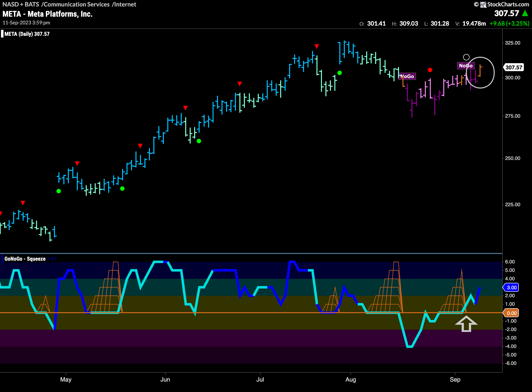Click the NoGo flag in mid-August
This screenshot has width=532, height=392.
click(407, 76)
